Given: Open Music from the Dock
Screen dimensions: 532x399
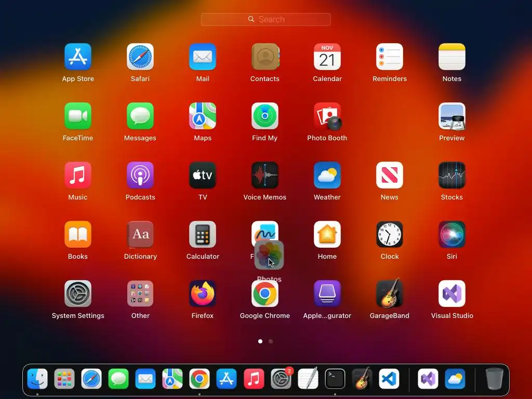Looking at the screenshot, I should [254, 379].
